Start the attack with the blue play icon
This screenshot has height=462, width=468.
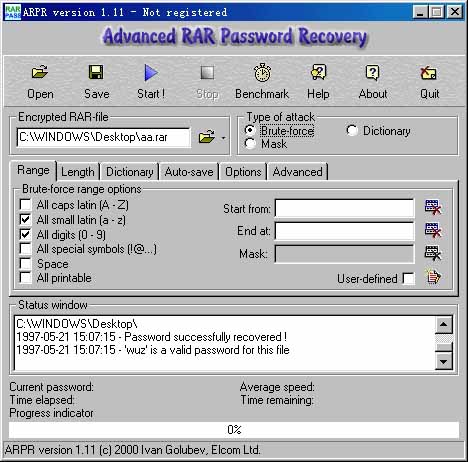pyautogui.click(x=151, y=73)
